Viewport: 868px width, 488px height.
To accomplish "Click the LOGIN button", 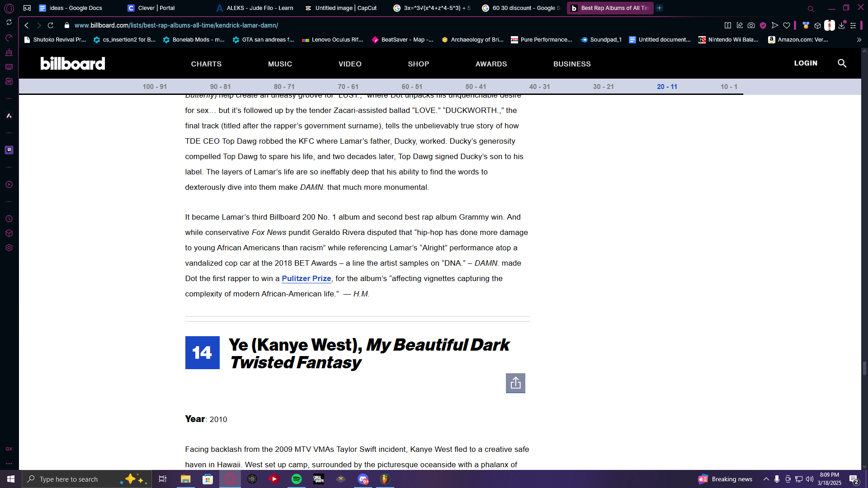I will tap(806, 63).
